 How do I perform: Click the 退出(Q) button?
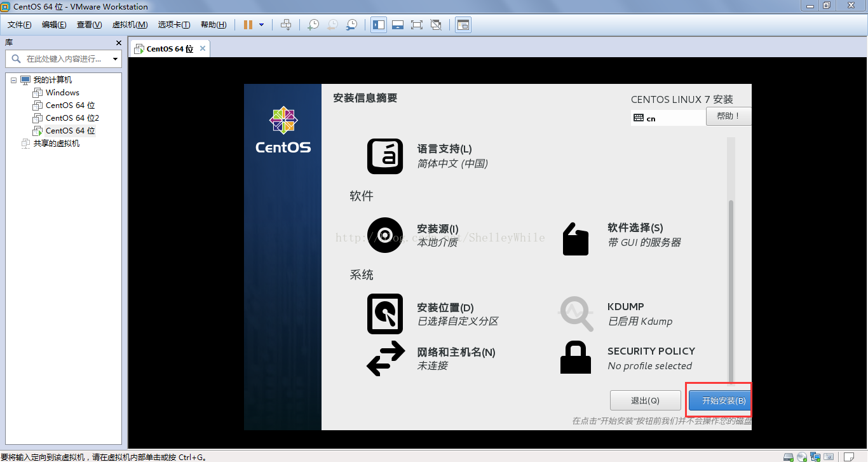[x=645, y=400]
